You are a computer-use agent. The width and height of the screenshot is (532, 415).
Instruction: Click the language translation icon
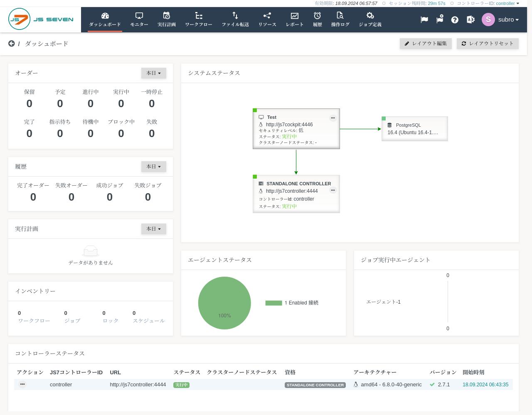pos(470,20)
